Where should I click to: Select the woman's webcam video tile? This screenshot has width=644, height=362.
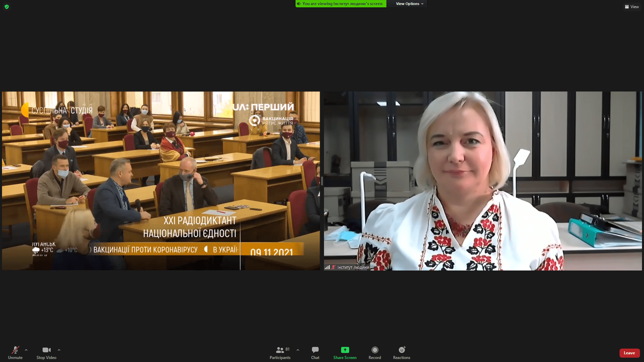(x=483, y=181)
